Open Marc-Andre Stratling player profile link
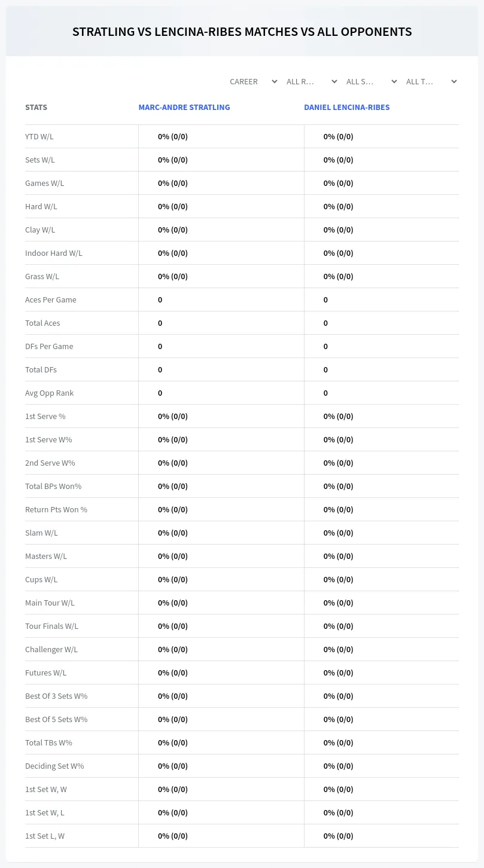Screen dimensions: 484x868 pos(184,108)
